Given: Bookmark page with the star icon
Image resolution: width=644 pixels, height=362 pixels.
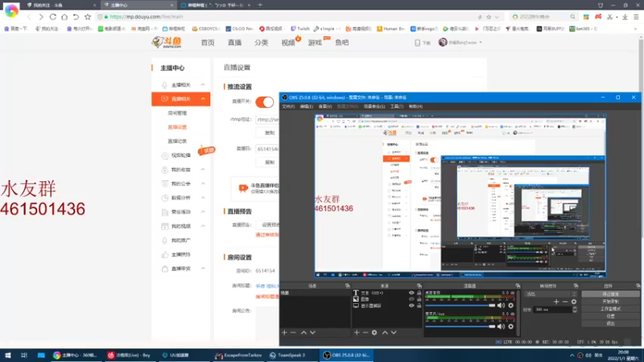Looking at the screenshot, I should (x=88, y=17).
